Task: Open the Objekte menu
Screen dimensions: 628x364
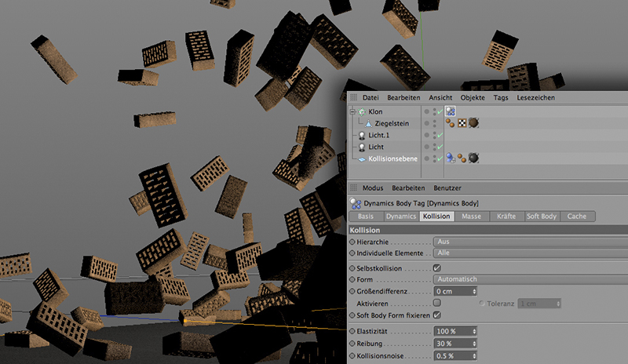Action: tap(473, 98)
